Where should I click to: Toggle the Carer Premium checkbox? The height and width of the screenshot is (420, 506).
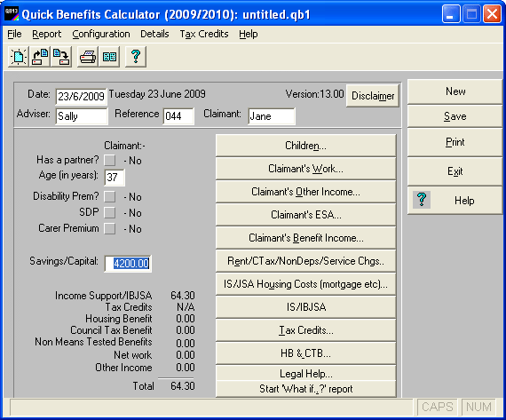(x=110, y=228)
